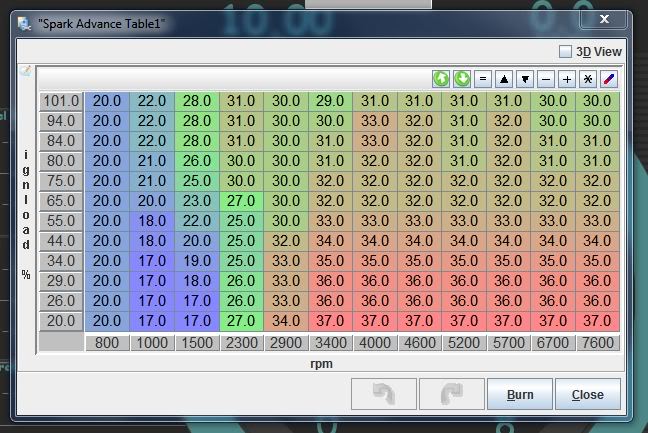648x433 pixels.
Task: Select the 75.0 ignload axis bin
Action: (x=61, y=181)
